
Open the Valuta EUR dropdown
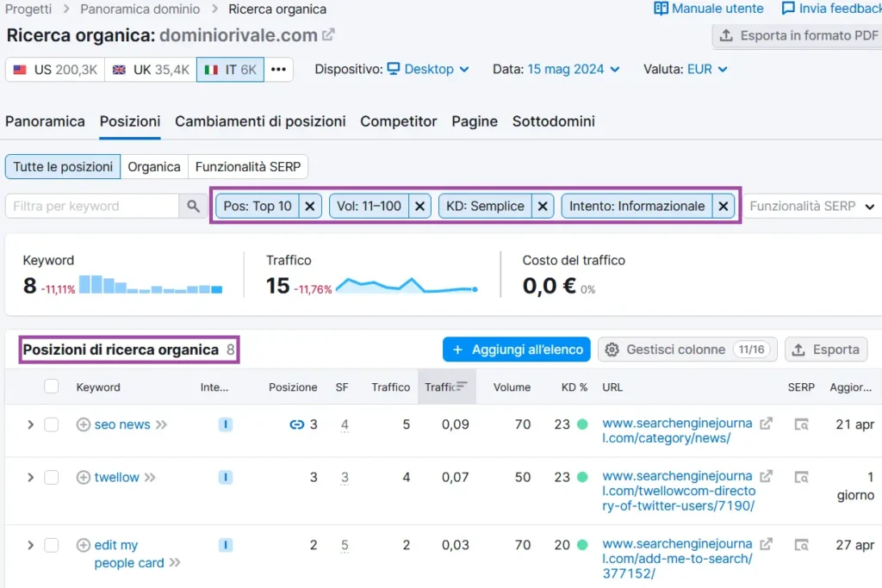pyautogui.click(x=707, y=69)
